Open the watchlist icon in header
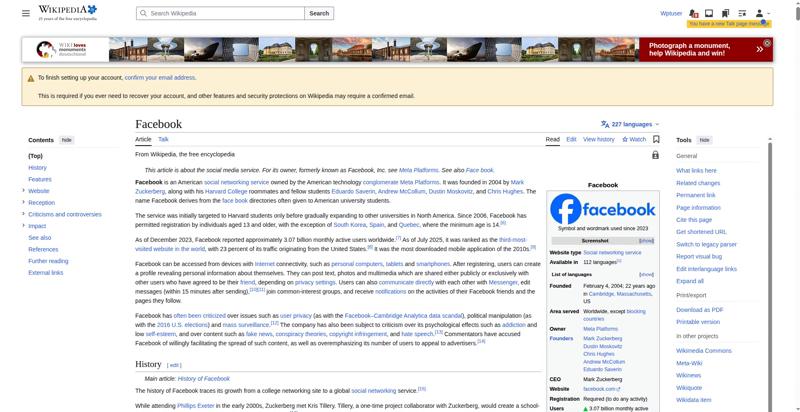Screen dimensions: 800x412 (x=742, y=13)
